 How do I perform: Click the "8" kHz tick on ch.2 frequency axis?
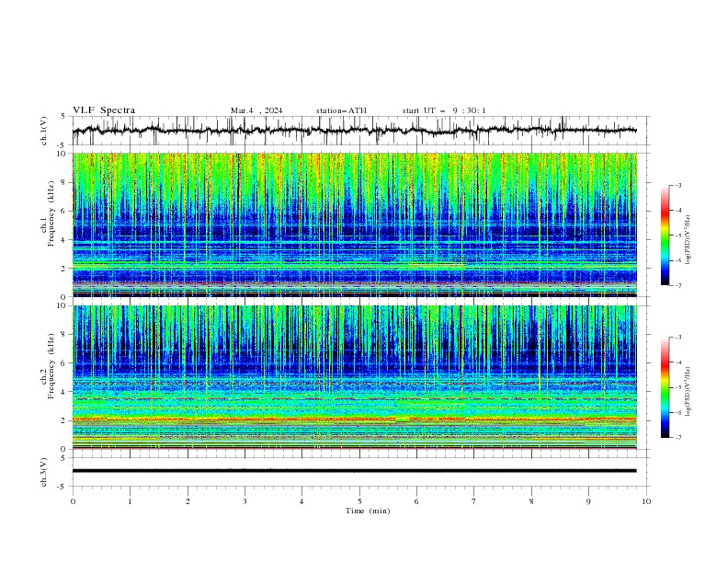65,335
